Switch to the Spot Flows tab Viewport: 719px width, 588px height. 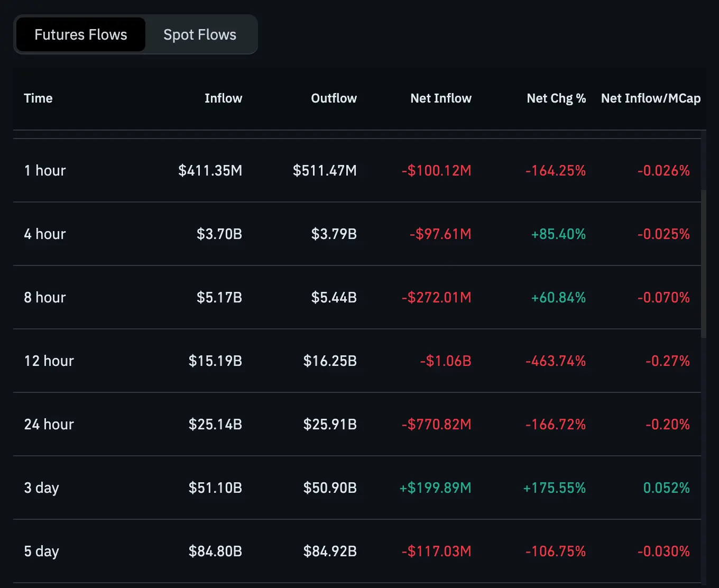(199, 34)
